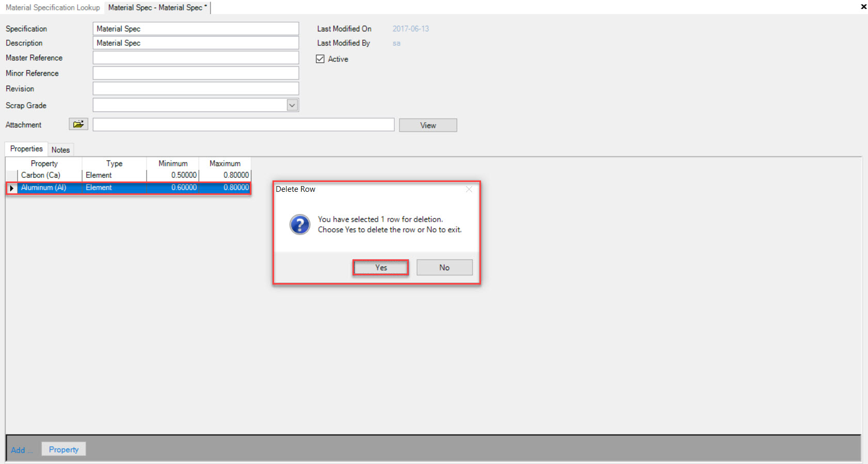Click the attachment browse folder icon
The width and height of the screenshot is (868, 464).
[x=78, y=124]
